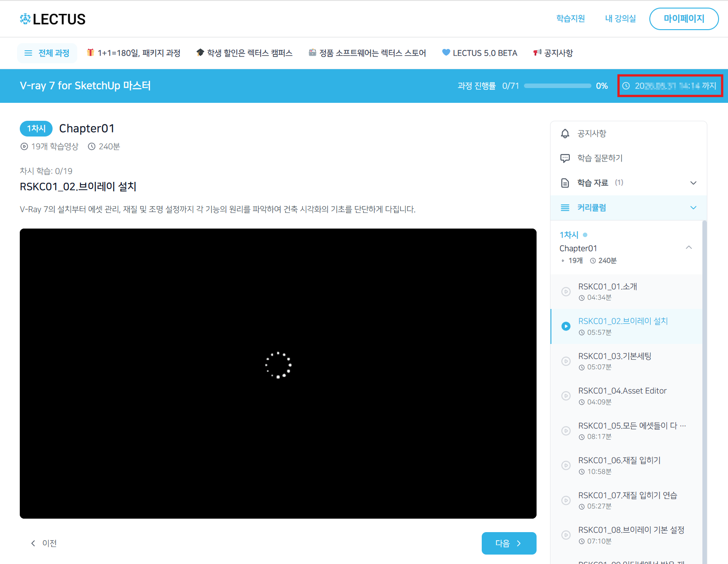Click the 차시 학습: 0/19 text
This screenshot has width=728, height=564.
(46, 171)
